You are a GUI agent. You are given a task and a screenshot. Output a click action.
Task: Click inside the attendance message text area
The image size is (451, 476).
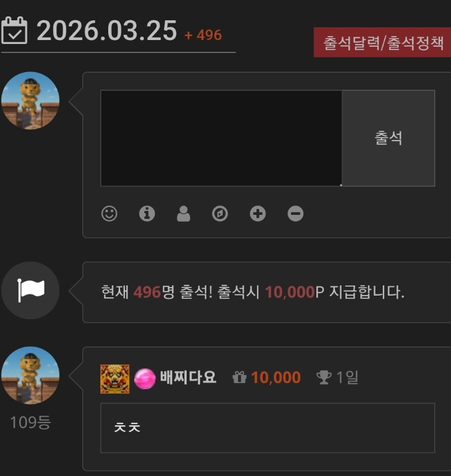click(221, 138)
